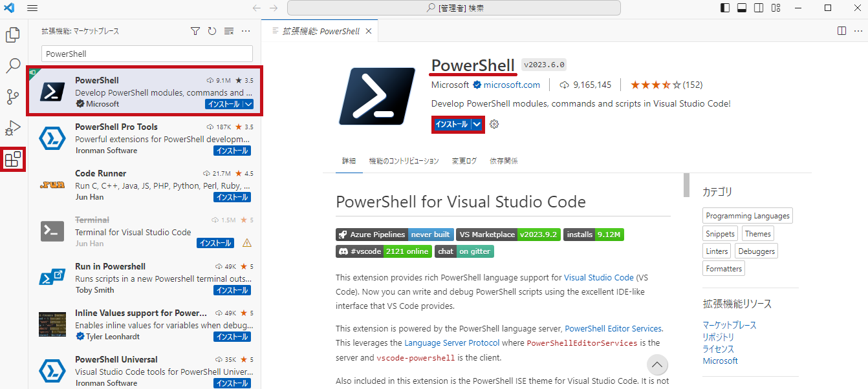Click the VS Code logo in the title bar
The image size is (868, 389).
pyautogui.click(x=9, y=8)
